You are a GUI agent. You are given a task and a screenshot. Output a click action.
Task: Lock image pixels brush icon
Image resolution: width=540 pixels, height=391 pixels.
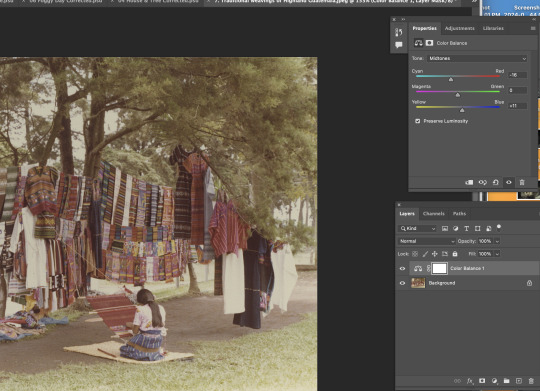click(425, 254)
